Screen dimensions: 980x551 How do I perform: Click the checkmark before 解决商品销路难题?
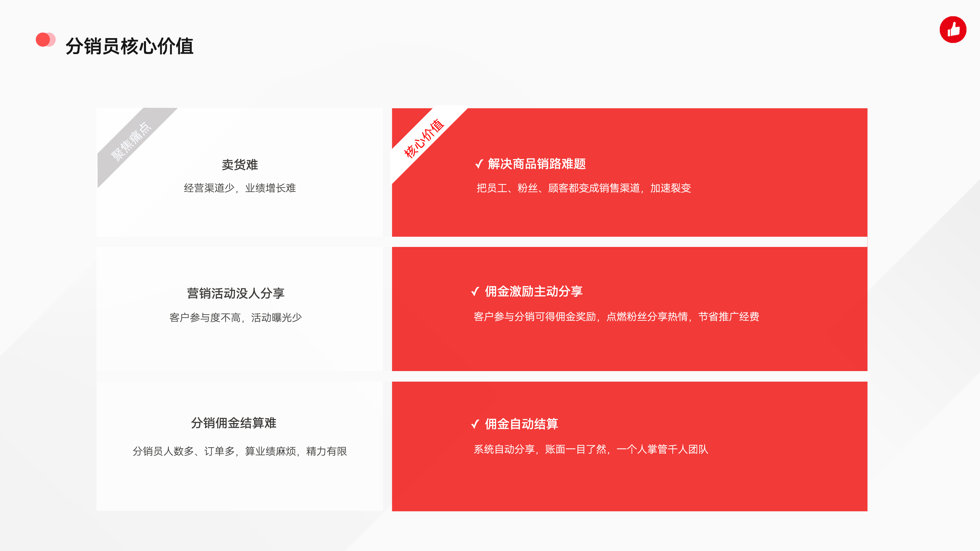[479, 164]
